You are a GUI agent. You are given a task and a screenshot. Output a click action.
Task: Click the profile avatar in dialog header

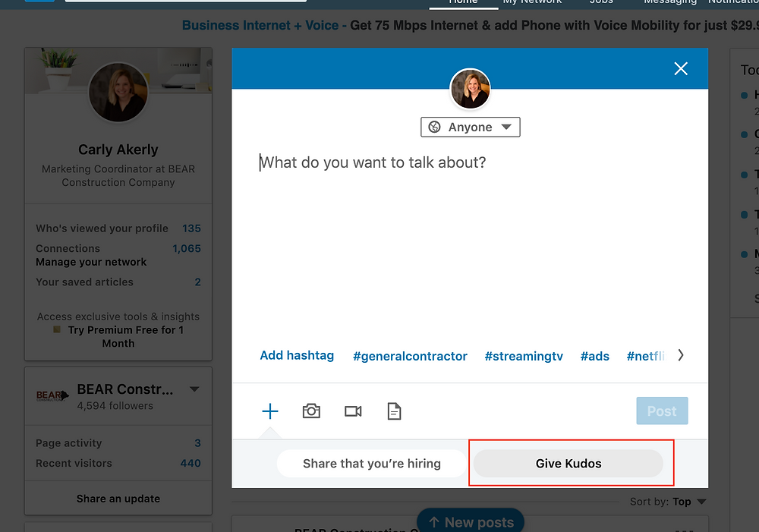click(470, 89)
